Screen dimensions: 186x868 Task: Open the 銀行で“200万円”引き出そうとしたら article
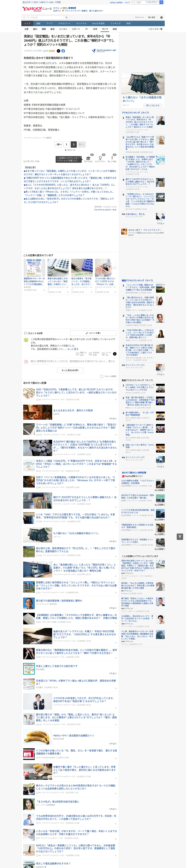tap(85, 499)
